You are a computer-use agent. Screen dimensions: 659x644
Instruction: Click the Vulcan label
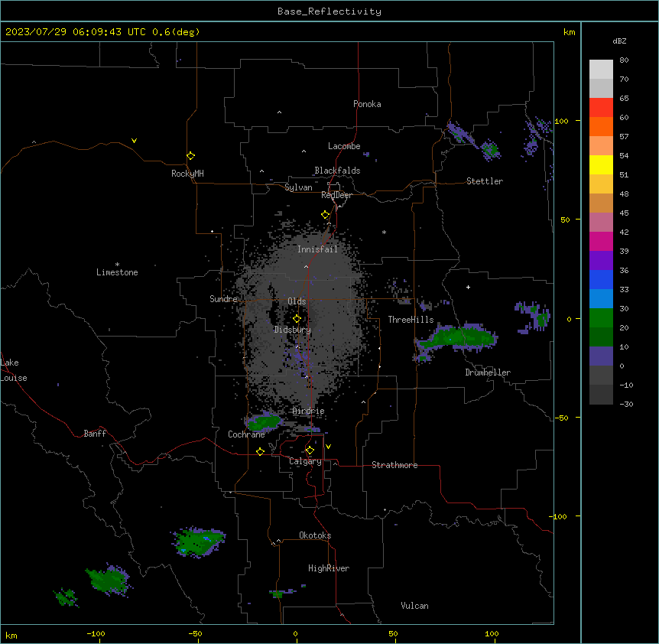[x=415, y=606]
